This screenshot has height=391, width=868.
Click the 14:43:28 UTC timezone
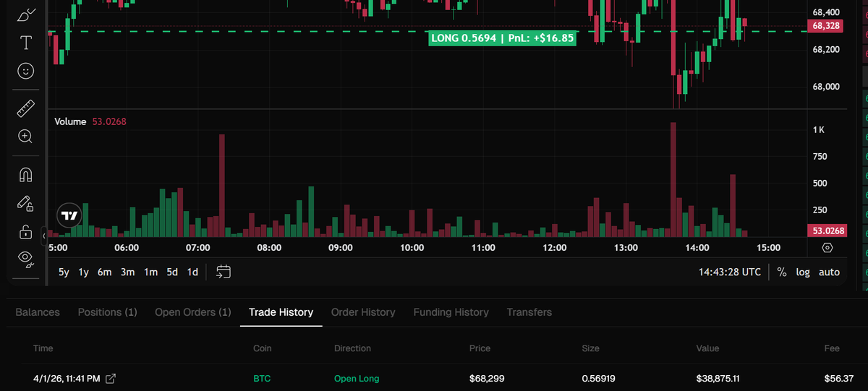point(730,272)
